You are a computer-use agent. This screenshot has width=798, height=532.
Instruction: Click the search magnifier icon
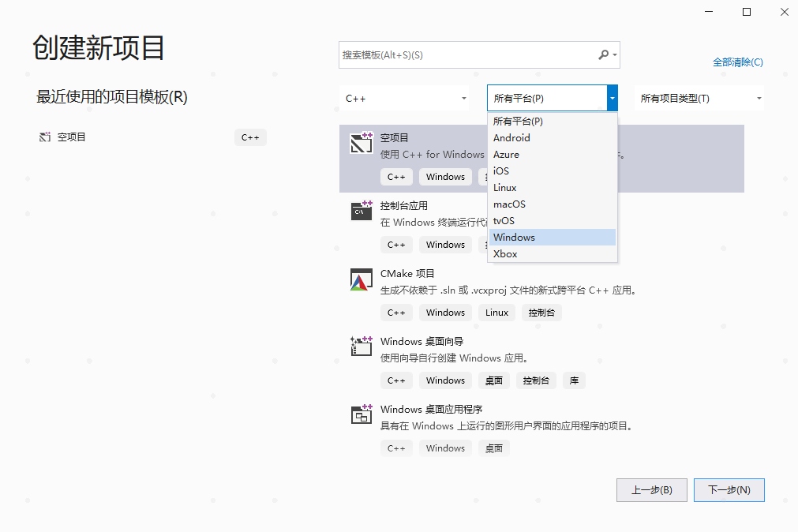click(x=603, y=54)
